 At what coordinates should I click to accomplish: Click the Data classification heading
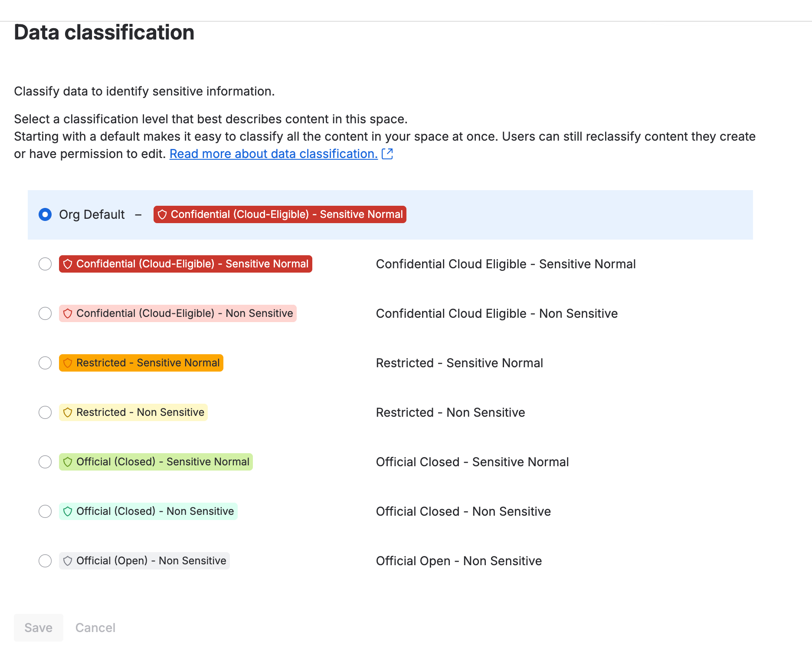point(104,33)
